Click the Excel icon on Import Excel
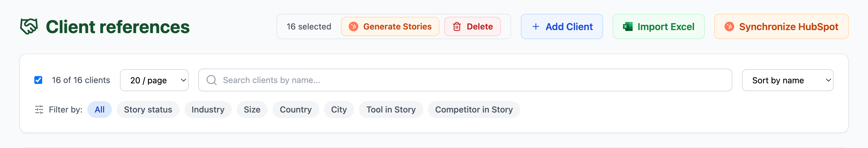 (627, 26)
